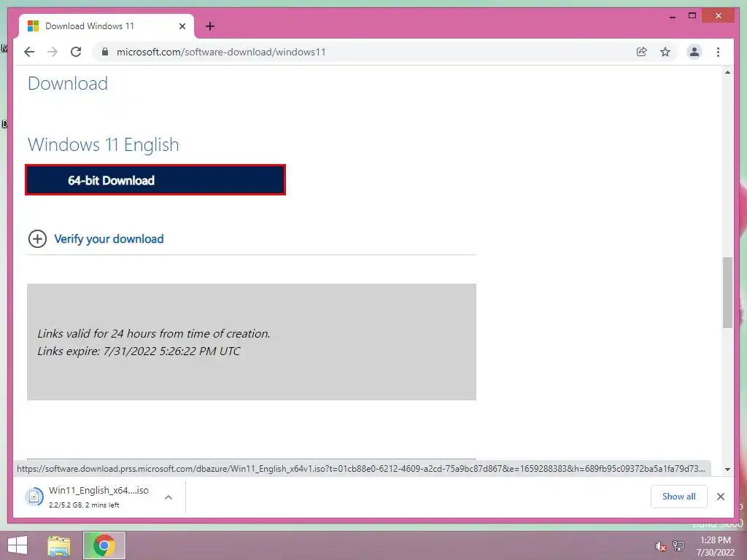Go back to the previous page
The image size is (747, 560).
(29, 52)
